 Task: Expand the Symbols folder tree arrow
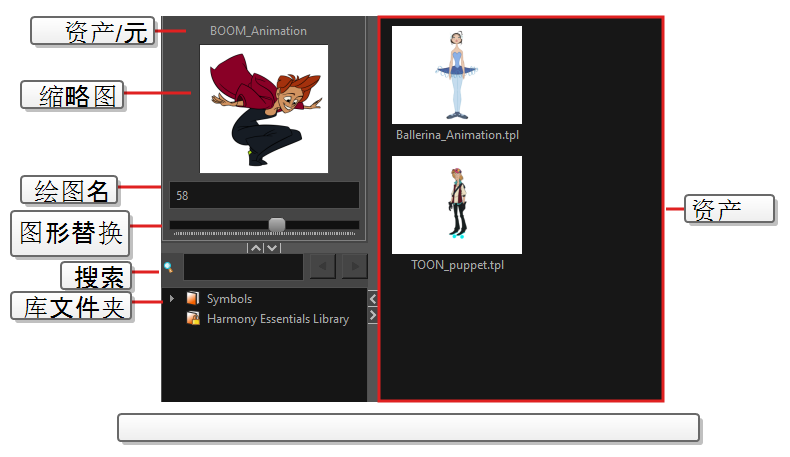pos(172,299)
